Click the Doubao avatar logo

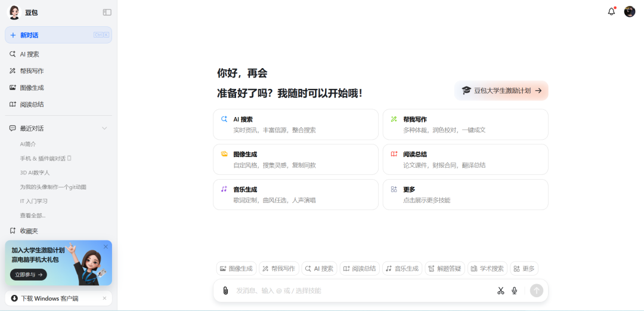[14, 13]
